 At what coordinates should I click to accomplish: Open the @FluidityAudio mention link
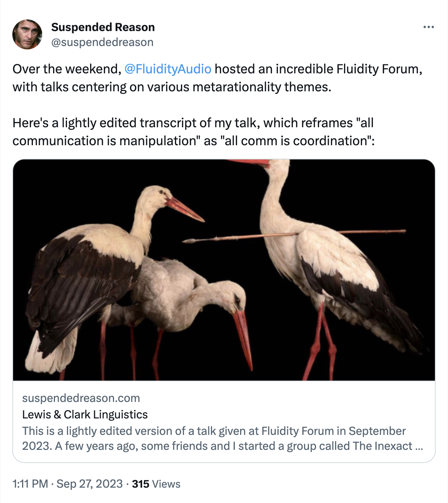coord(168,69)
